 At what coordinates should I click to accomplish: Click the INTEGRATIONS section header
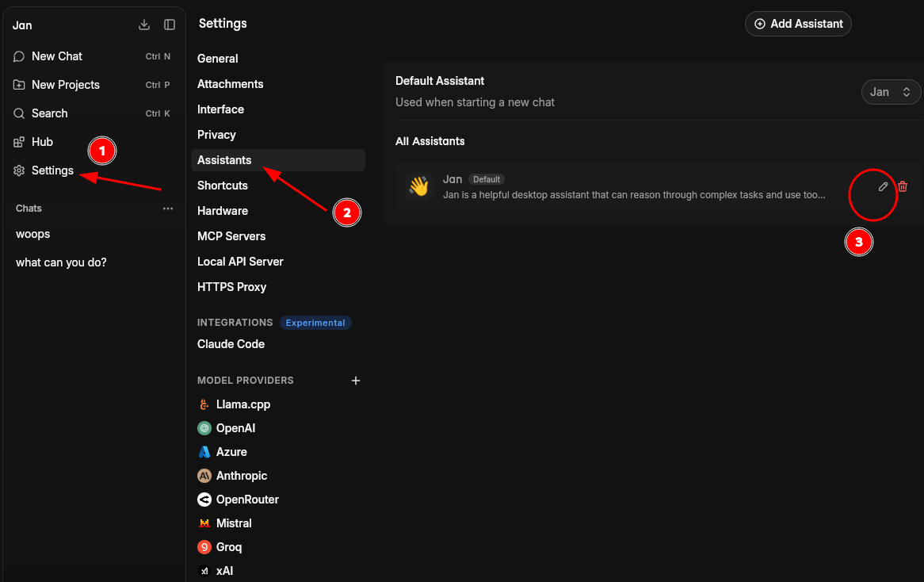[235, 323]
